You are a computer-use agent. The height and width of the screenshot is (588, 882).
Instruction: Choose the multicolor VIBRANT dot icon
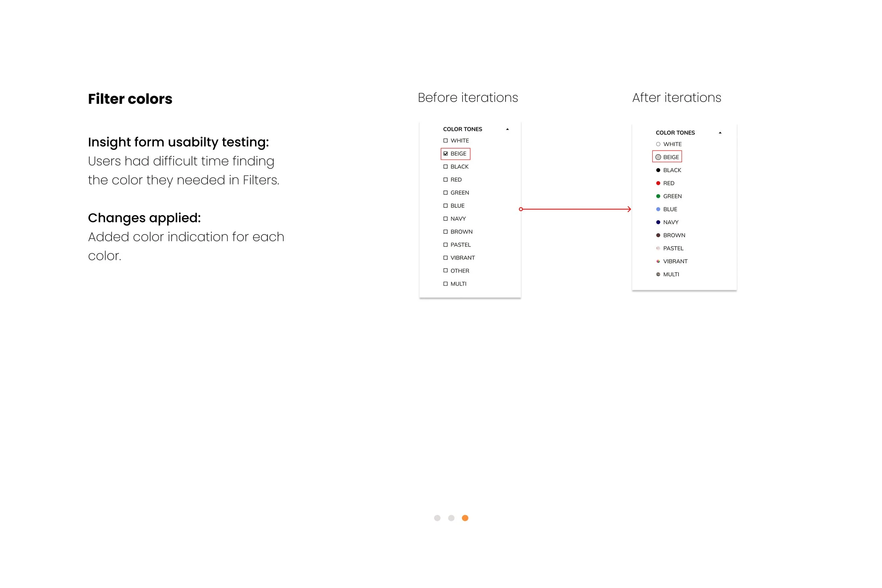click(x=658, y=261)
